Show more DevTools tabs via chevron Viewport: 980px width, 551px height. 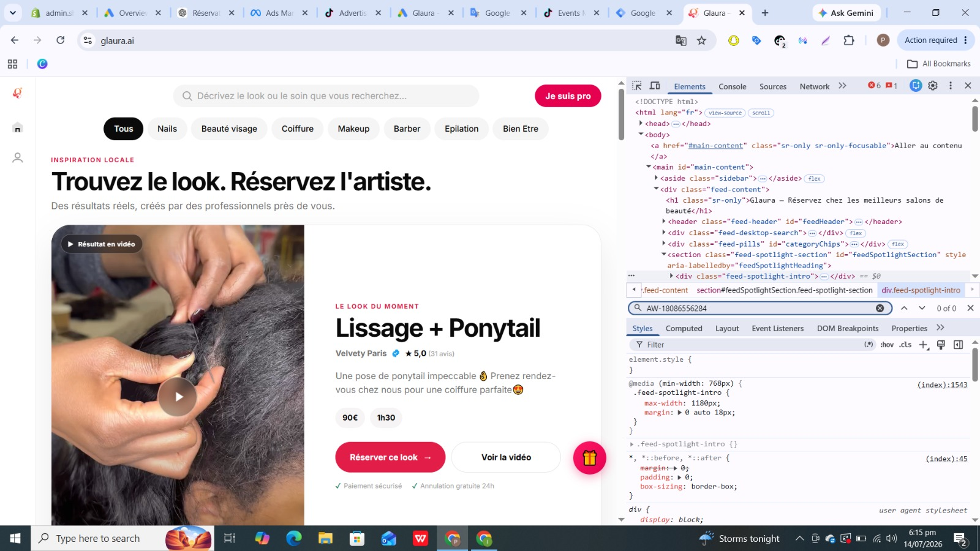[x=843, y=86]
